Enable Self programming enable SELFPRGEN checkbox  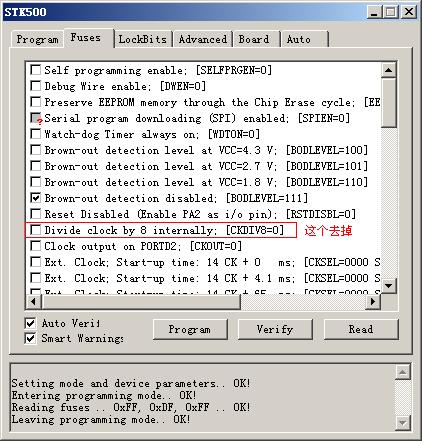[36, 70]
